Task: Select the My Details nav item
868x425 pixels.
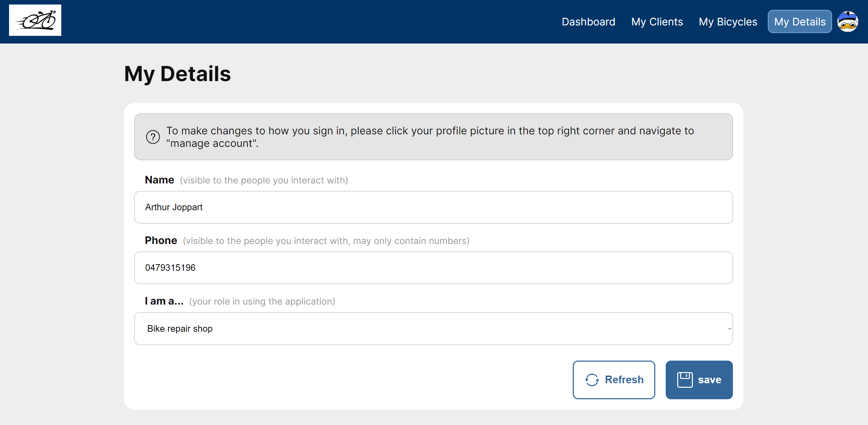Action: point(800,22)
